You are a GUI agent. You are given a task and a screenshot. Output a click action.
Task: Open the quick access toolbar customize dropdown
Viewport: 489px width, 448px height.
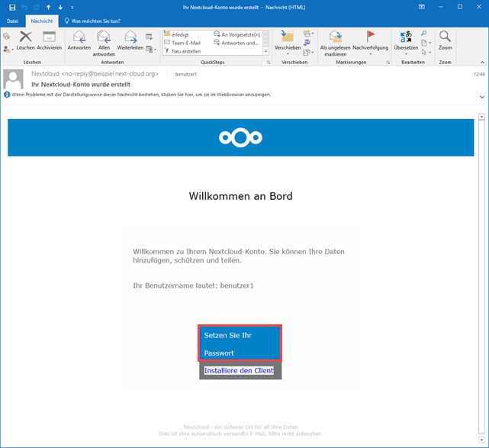(72, 7)
